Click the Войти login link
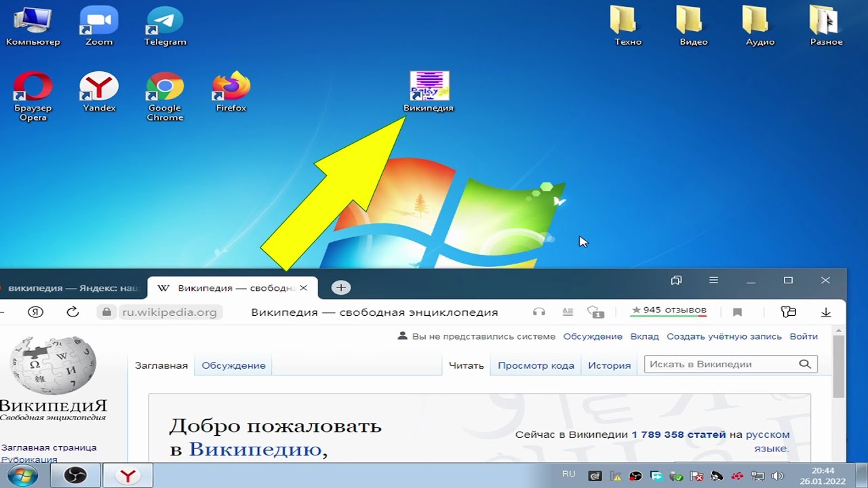This screenshot has width=868, height=488. click(x=804, y=336)
